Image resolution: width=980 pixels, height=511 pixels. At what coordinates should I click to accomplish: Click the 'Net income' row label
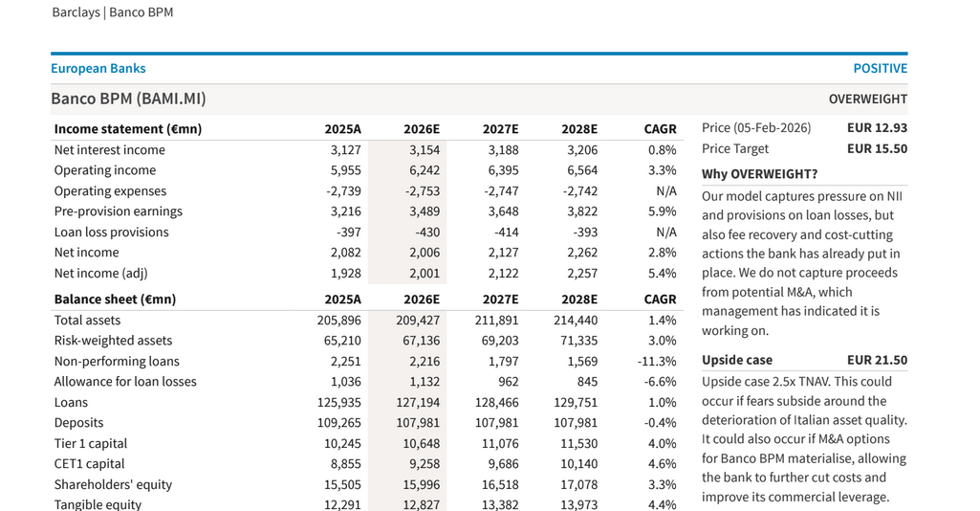(x=86, y=253)
